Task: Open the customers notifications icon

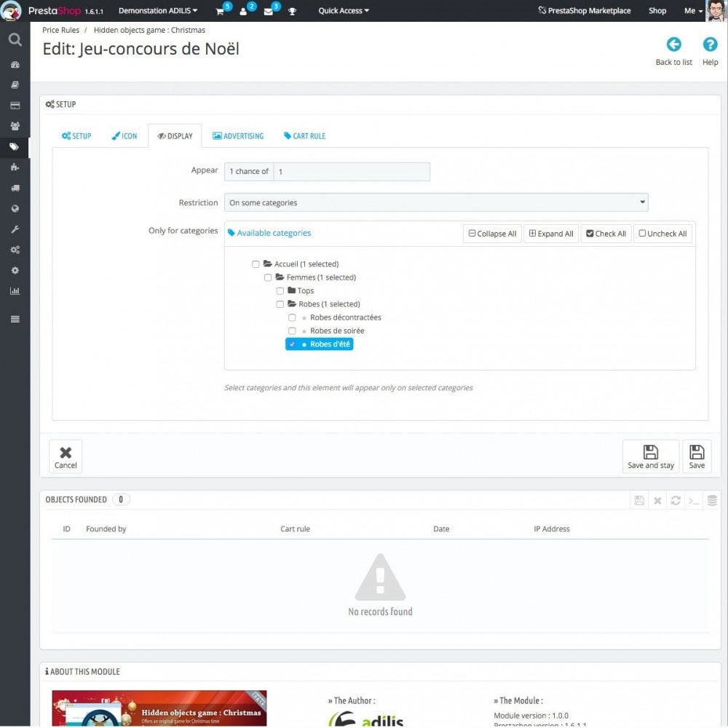Action: (x=243, y=11)
